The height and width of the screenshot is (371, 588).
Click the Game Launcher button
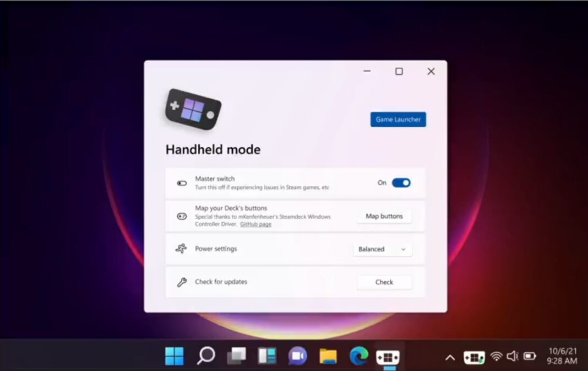(398, 119)
